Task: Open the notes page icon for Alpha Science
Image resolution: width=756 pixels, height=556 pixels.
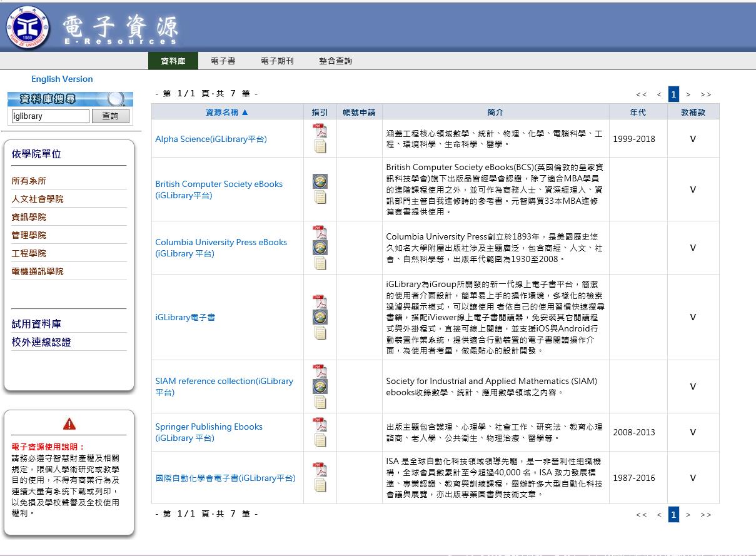Action: pos(320,146)
